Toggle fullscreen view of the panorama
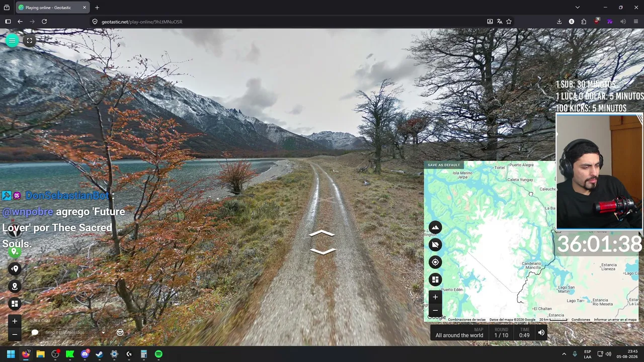 (30, 41)
